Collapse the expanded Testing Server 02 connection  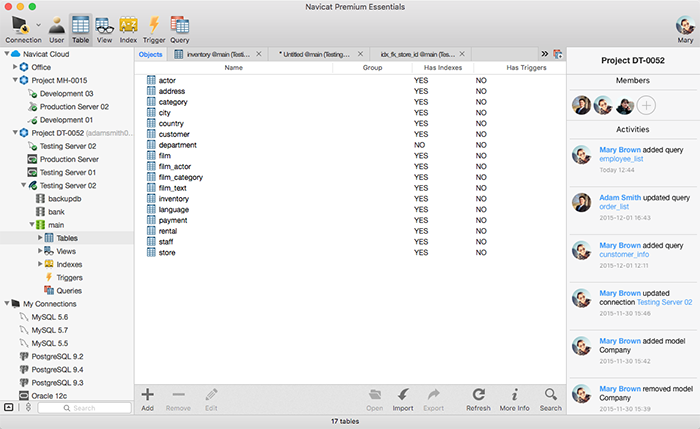(x=23, y=185)
